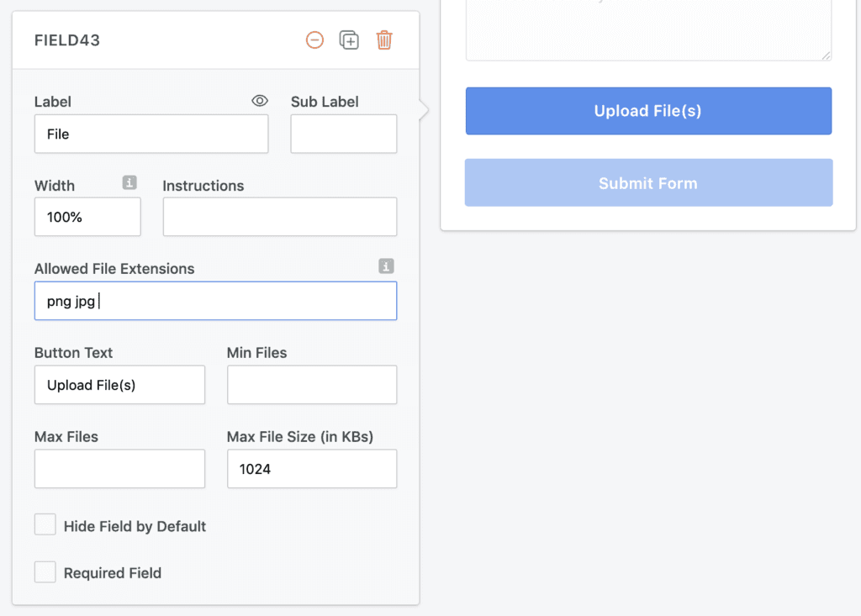
Task: Click the preview textarea resize handle
Action: [x=826, y=55]
